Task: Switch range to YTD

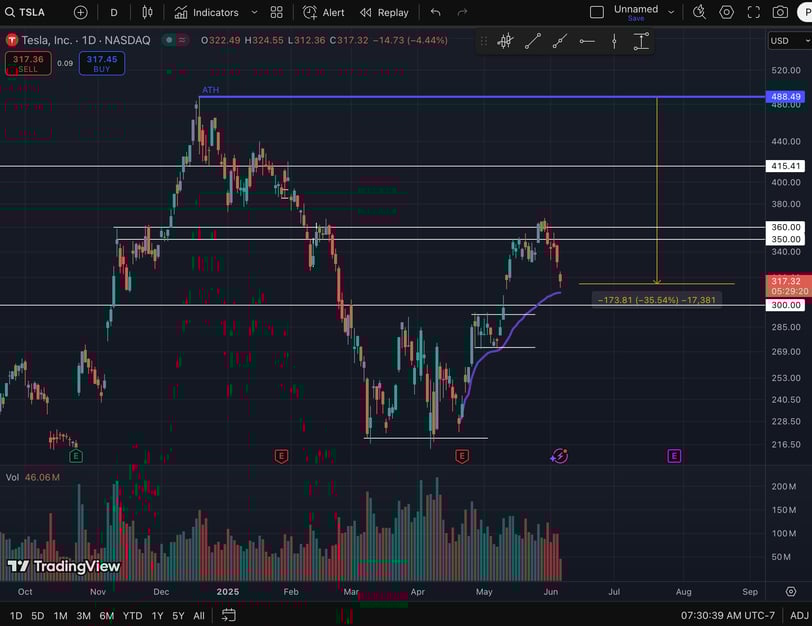Action: (x=133, y=616)
